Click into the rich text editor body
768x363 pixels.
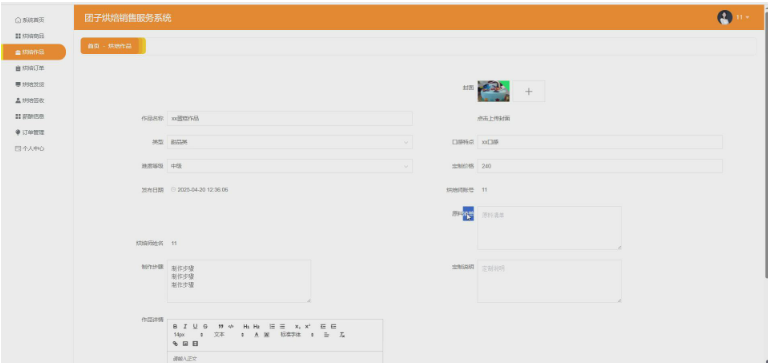pos(275,358)
